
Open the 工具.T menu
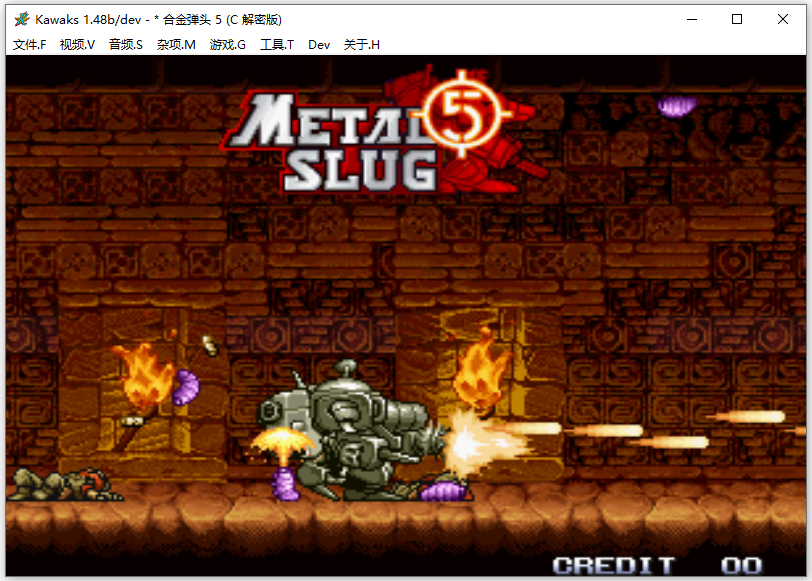(277, 45)
